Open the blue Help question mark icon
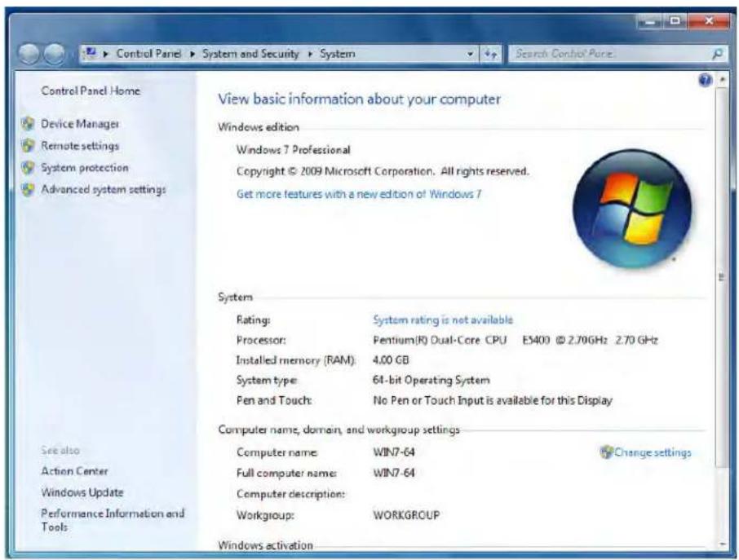 [705, 81]
